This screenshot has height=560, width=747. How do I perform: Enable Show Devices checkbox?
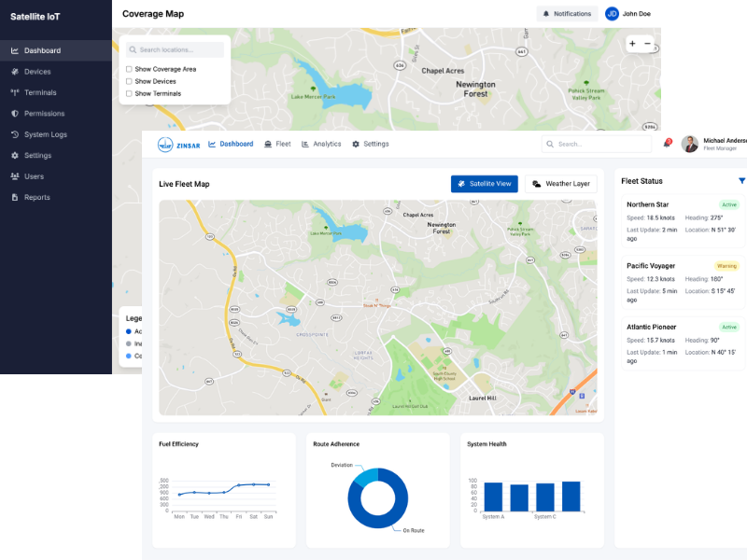coord(129,81)
